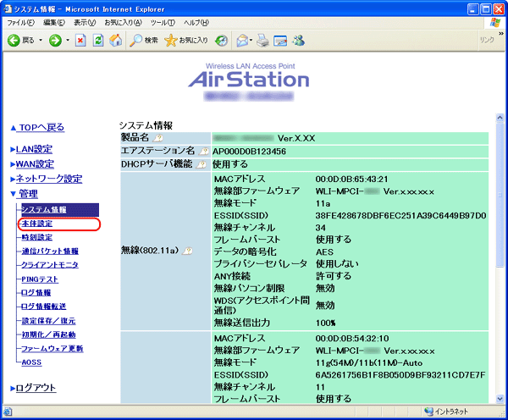This screenshot has width=508, height=420.
Task: Open the History toolbar icon
Action: point(222,41)
